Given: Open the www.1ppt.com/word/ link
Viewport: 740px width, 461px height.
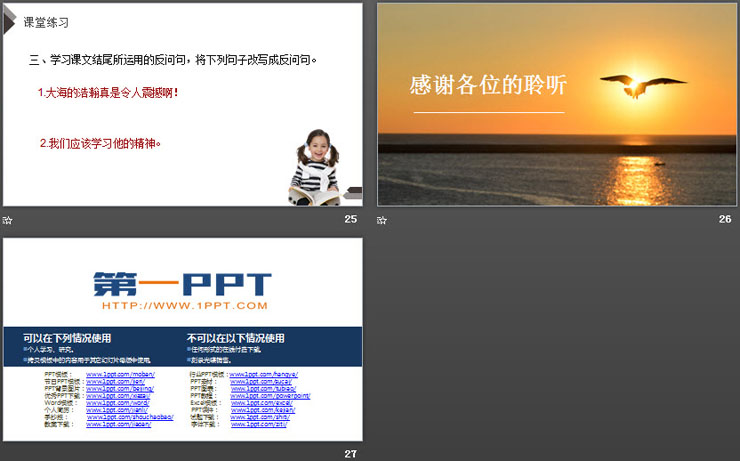Looking at the screenshot, I should pos(118,403).
